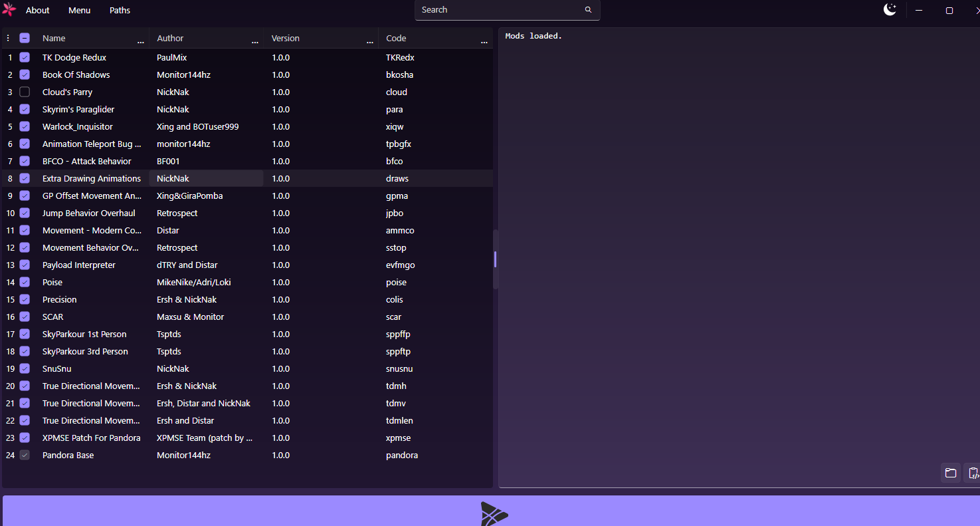Open Version column options menu

(370, 43)
